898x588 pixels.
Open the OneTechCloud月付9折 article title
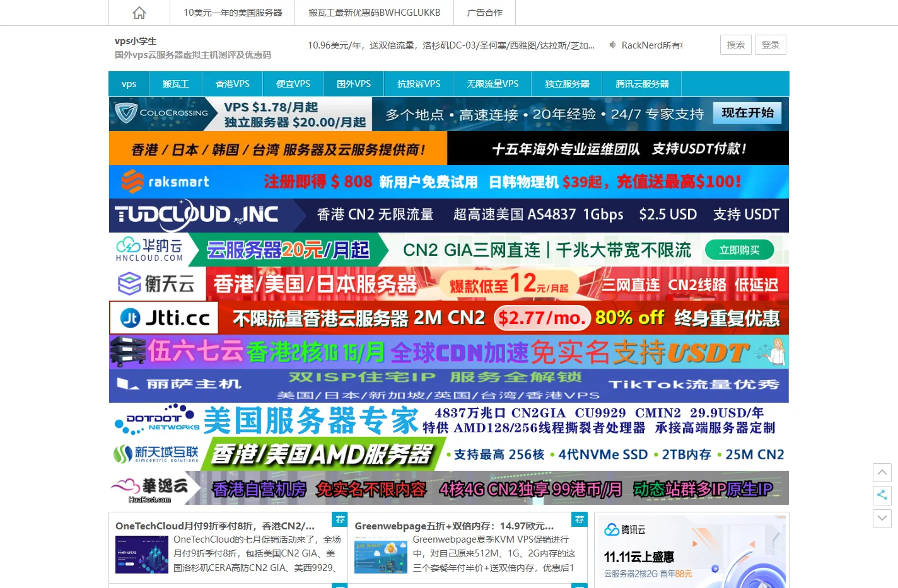215,526
